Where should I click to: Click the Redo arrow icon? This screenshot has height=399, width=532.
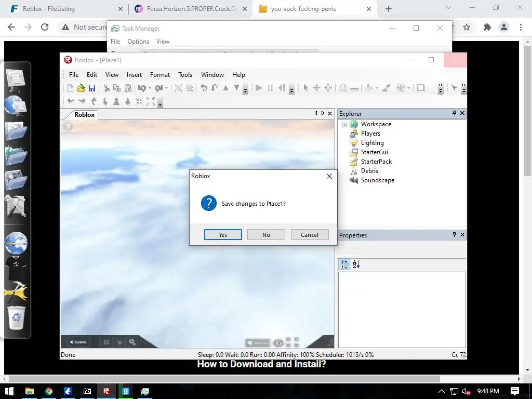(x=158, y=88)
